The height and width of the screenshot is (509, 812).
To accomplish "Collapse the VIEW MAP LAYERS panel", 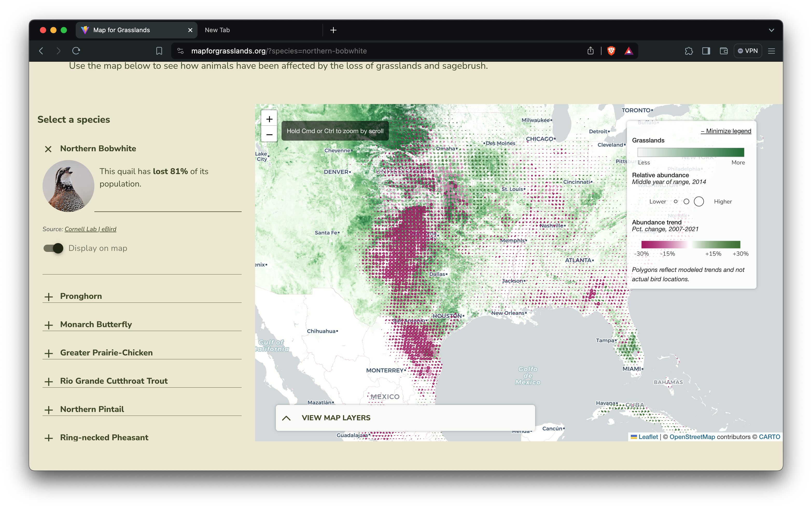I will (286, 418).
